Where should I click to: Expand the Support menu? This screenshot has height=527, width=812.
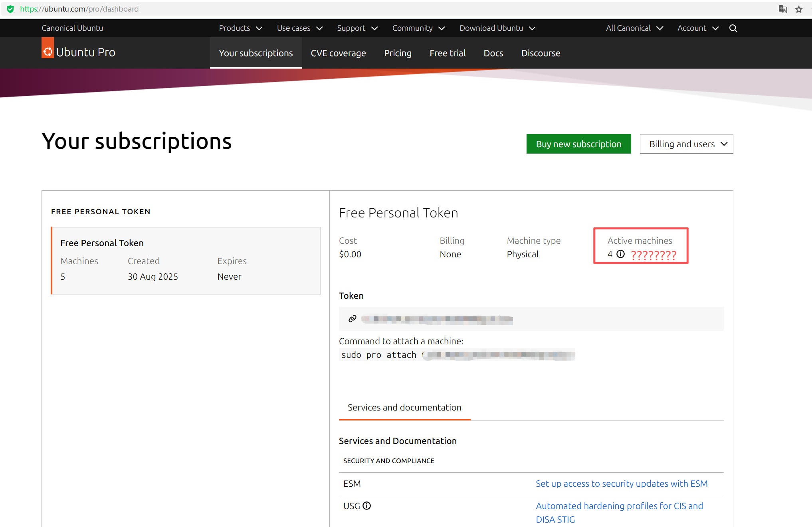point(357,28)
